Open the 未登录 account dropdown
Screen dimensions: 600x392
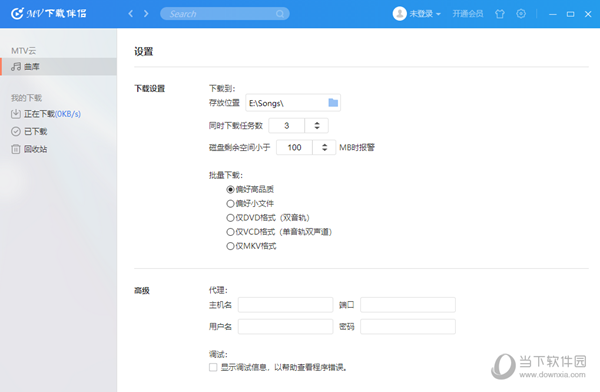pos(425,14)
